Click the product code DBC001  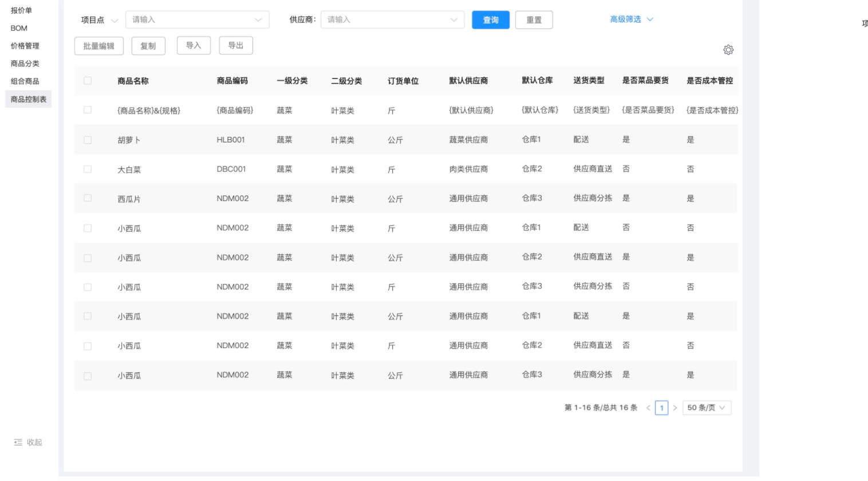[231, 169]
